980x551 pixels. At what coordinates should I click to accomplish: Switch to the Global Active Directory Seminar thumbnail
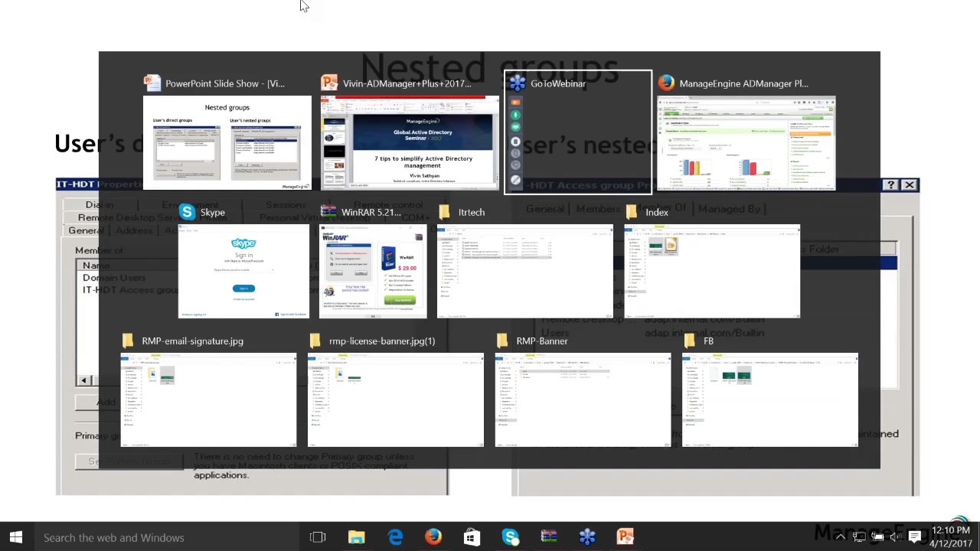[x=410, y=143]
